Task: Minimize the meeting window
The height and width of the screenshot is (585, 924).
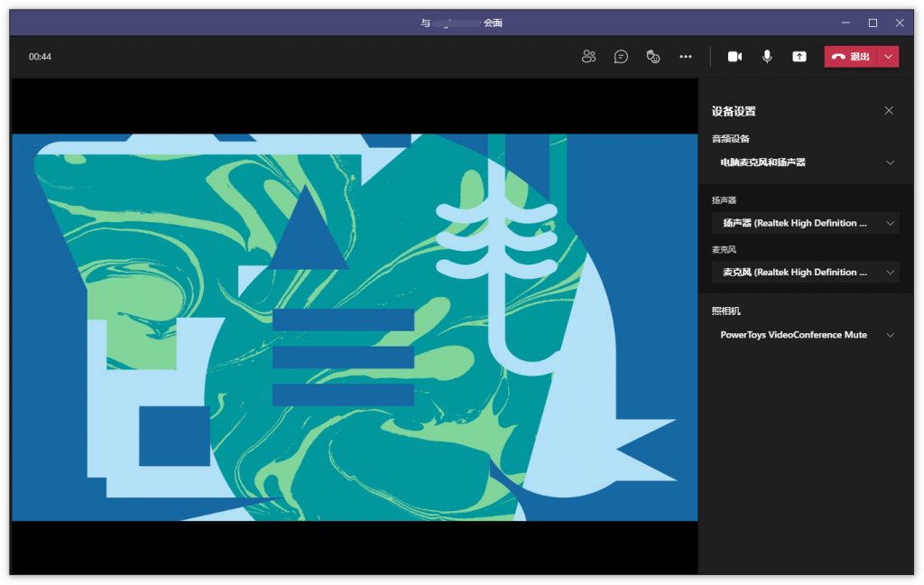Action: 845,23
